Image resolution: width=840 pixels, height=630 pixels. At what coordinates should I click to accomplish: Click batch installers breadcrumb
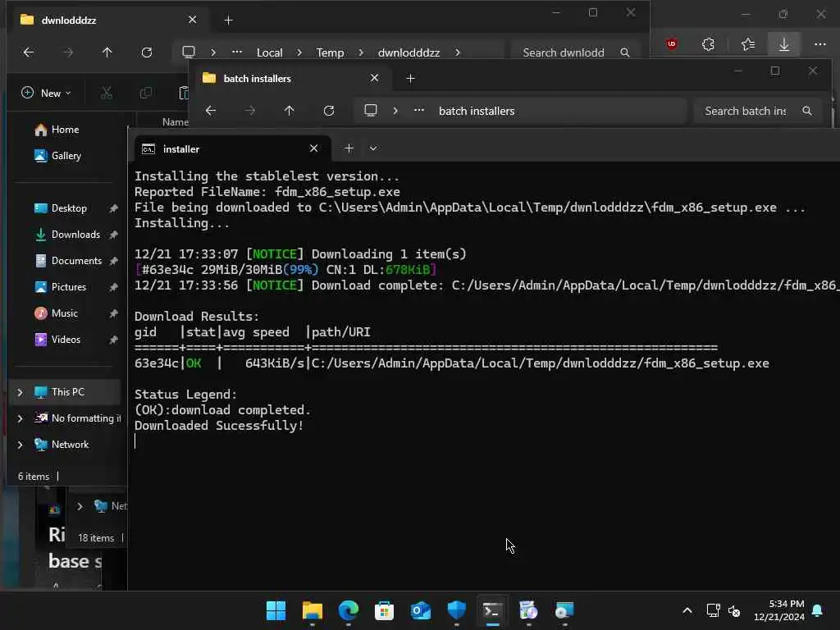(x=477, y=111)
